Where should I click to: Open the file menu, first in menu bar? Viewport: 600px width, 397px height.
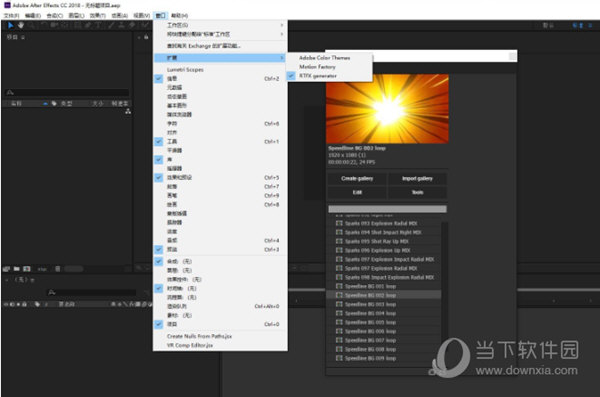[x=11, y=15]
